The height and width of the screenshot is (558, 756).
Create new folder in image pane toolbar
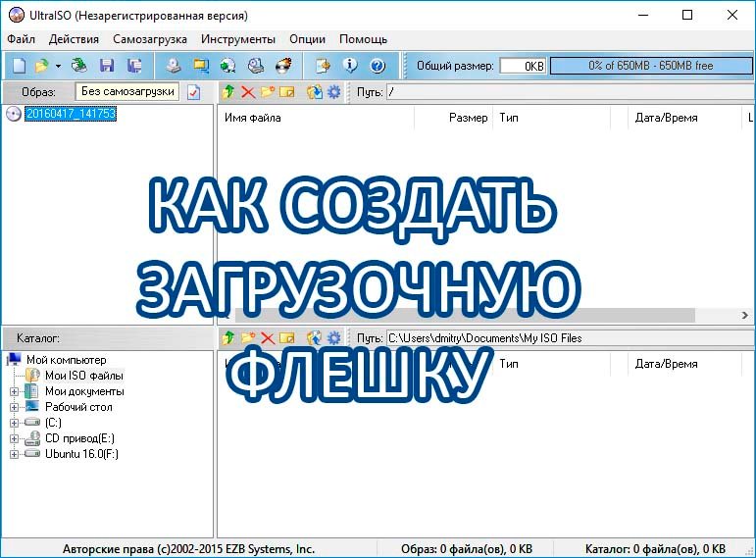coord(267,91)
